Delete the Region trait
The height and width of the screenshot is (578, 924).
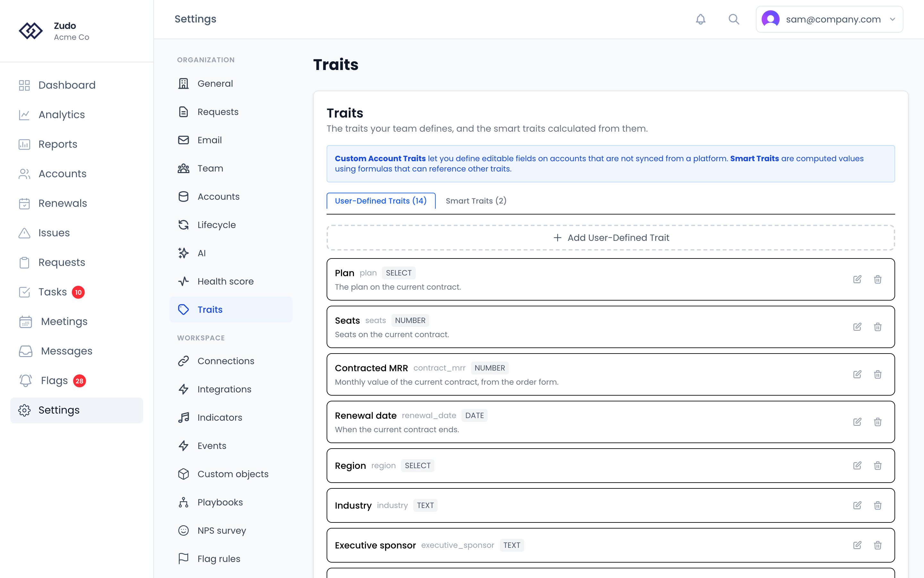point(878,466)
